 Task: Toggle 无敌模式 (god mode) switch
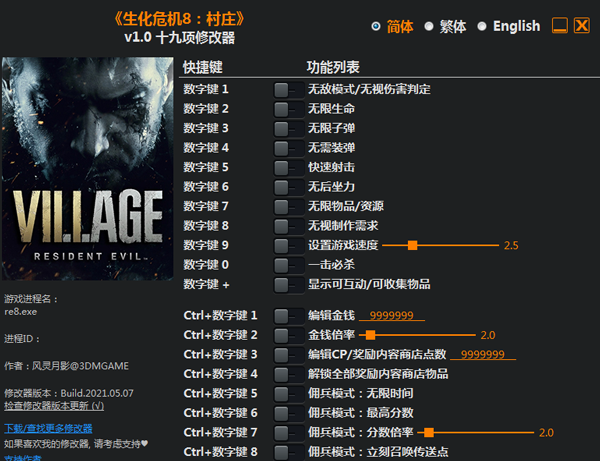(288, 89)
